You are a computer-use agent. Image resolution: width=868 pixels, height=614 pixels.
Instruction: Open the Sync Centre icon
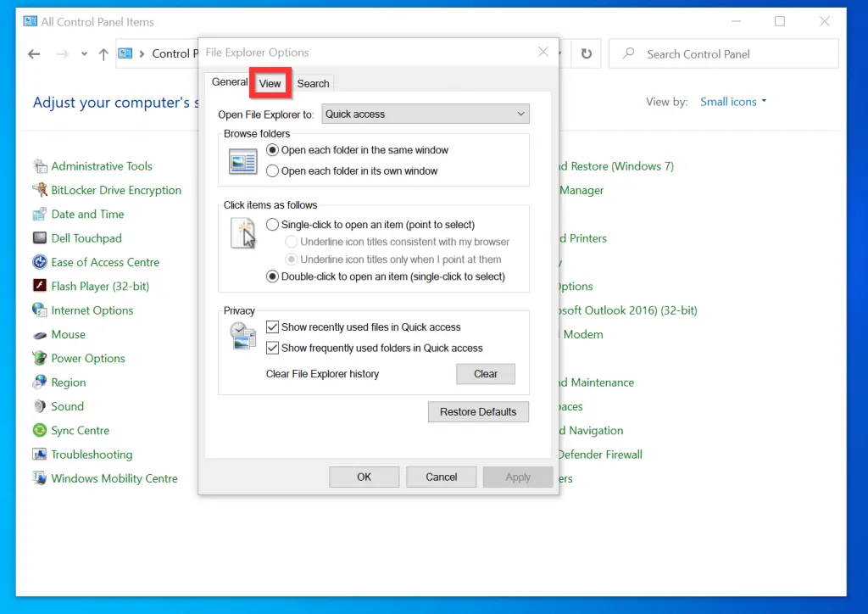[39, 431]
